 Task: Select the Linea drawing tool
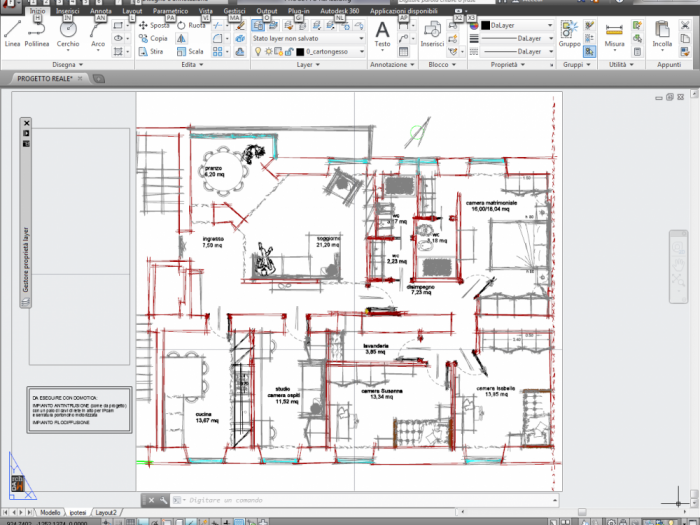(x=12, y=33)
